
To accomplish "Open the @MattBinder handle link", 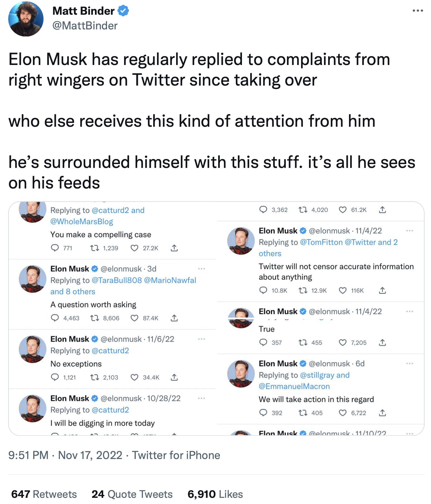I will click(85, 26).
